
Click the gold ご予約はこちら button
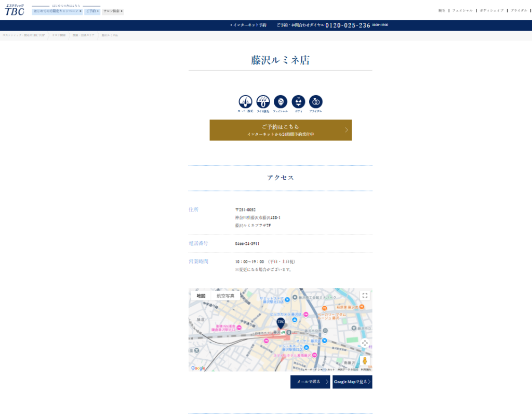tap(281, 130)
